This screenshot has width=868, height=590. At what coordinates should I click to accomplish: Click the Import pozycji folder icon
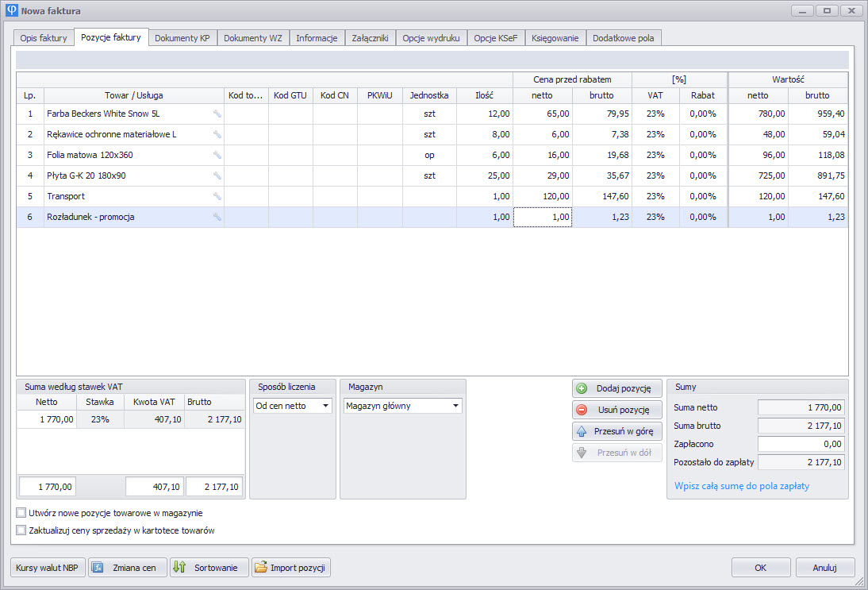(x=260, y=568)
